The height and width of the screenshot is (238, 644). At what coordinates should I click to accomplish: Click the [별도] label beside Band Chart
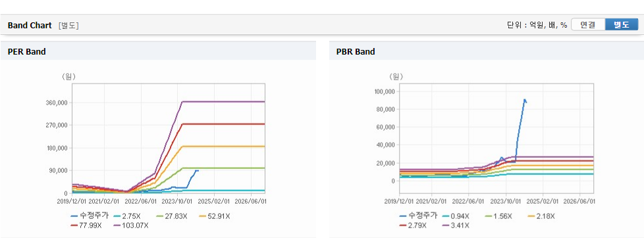point(68,26)
